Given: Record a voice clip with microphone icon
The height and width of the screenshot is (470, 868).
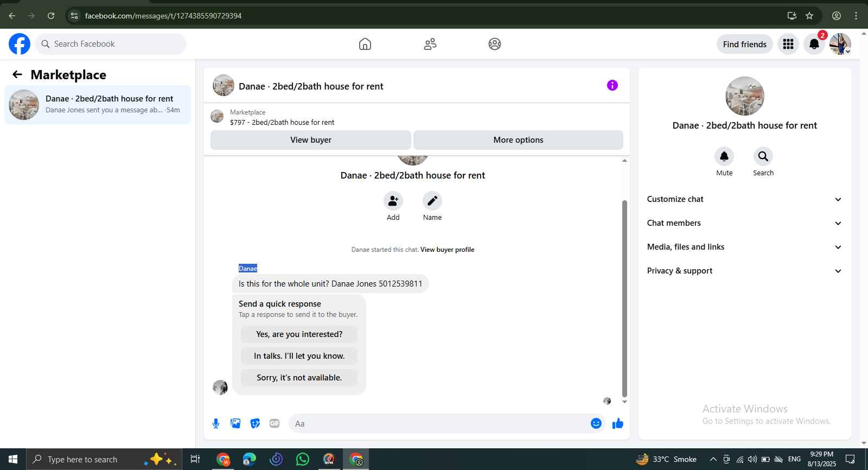Looking at the screenshot, I should (x=216, y=423).
